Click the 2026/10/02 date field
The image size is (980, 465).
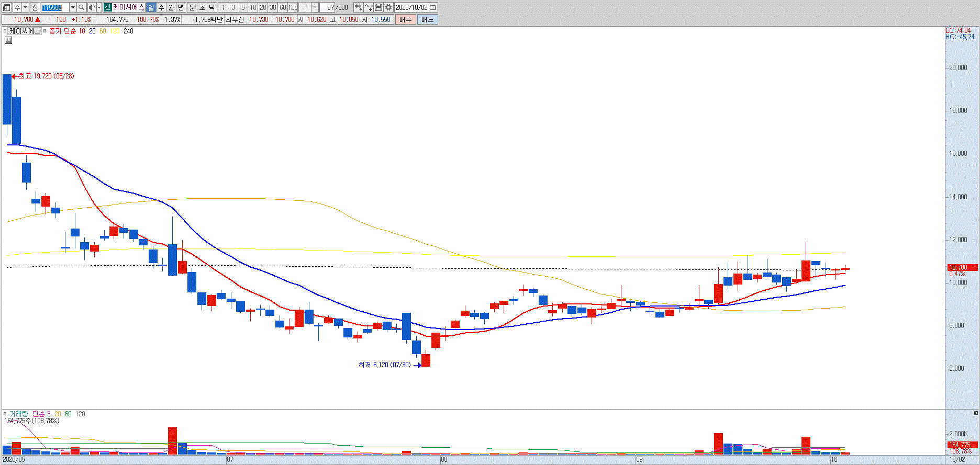pos(411,7)
